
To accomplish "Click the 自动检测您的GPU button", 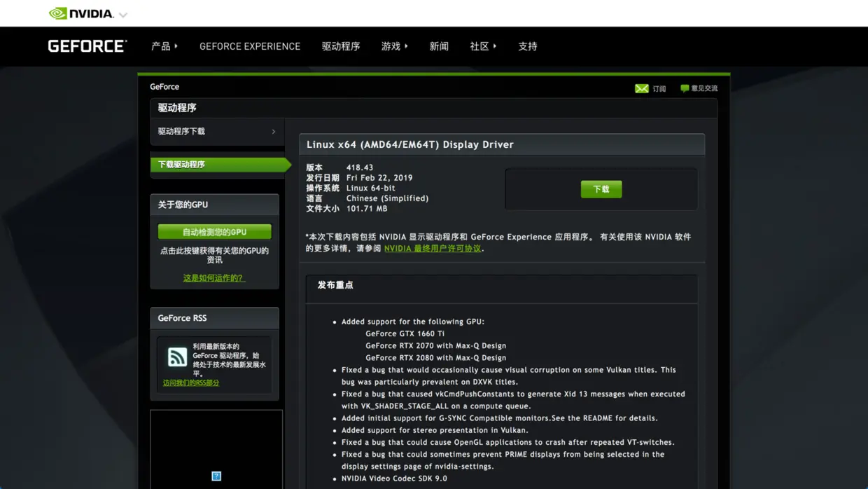I will [214, 232].
